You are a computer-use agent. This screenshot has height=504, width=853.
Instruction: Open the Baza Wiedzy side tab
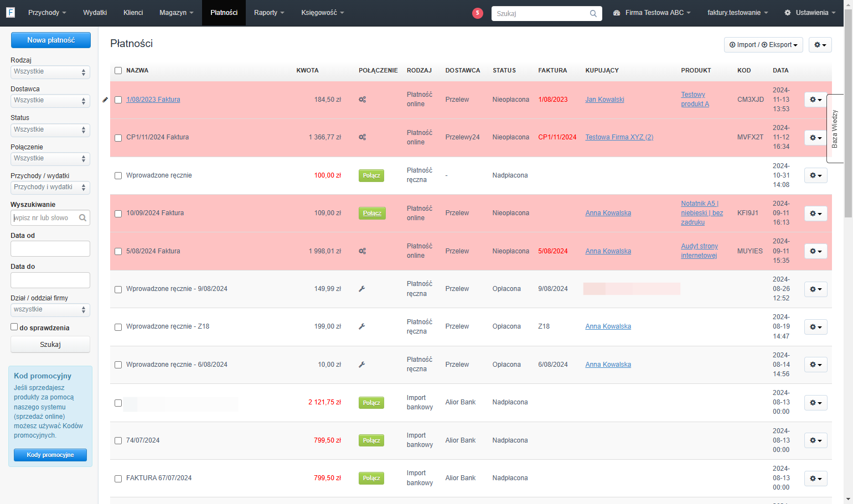[x=835, y=128]
